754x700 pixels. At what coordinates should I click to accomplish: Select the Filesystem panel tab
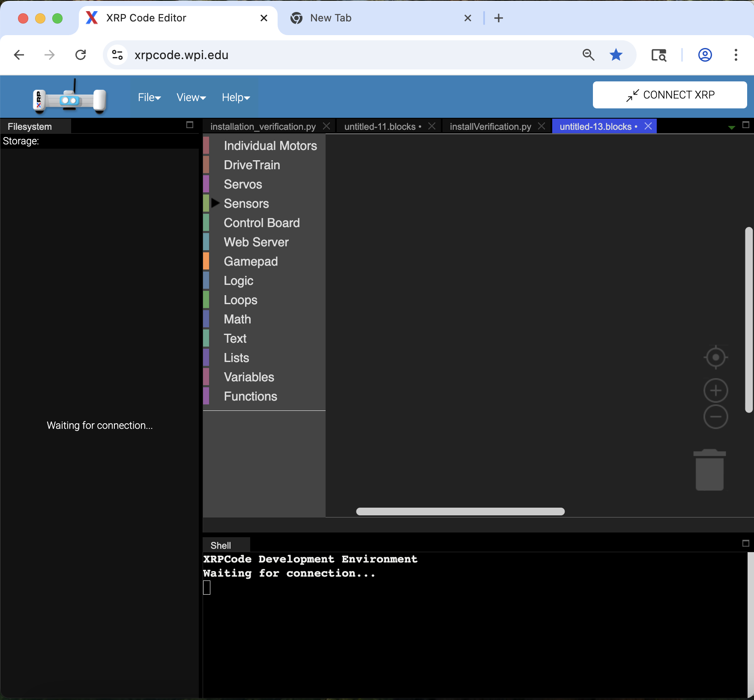tap(36, 126)
